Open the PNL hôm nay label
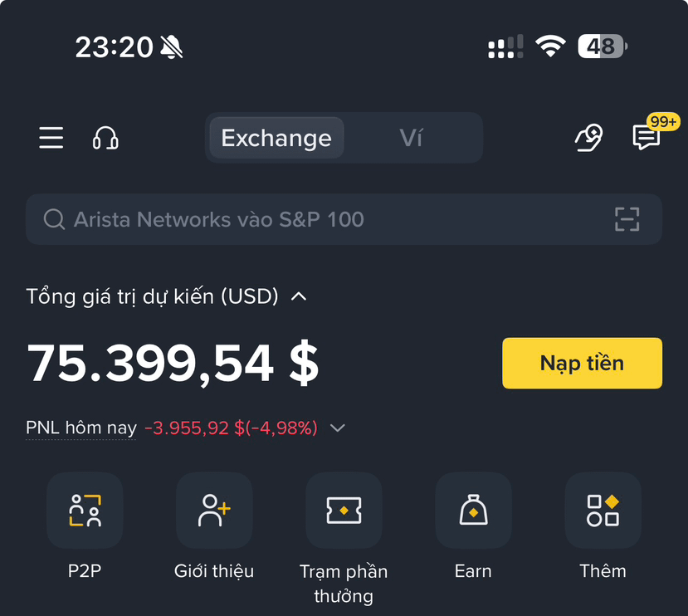 coord(81,428)
